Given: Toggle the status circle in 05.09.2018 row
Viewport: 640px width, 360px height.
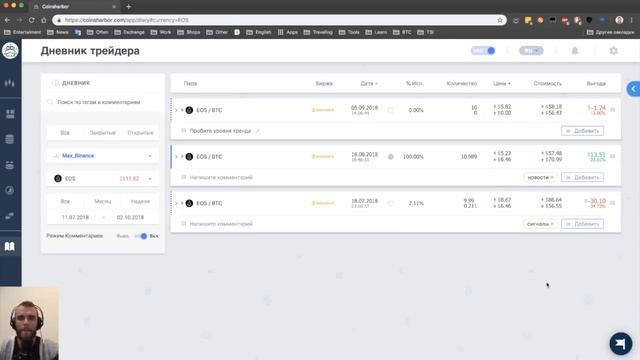Looking at the screenshot, I should point(391,110).
